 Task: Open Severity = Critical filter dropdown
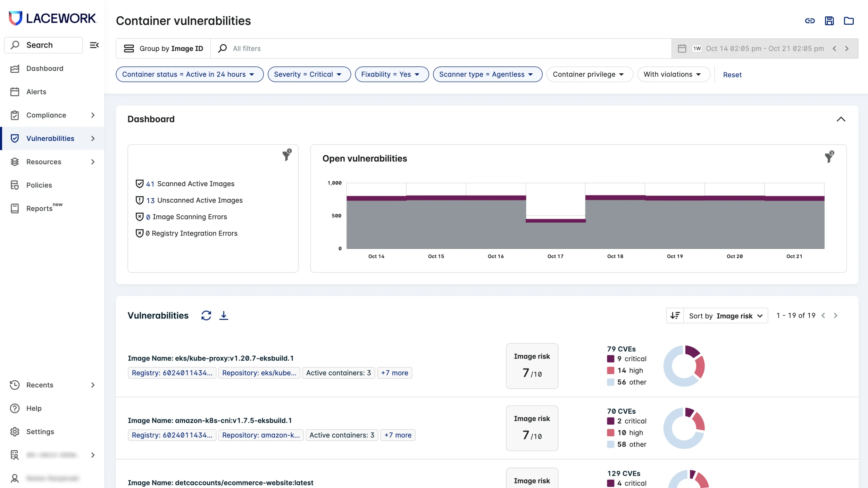[309, 74]
